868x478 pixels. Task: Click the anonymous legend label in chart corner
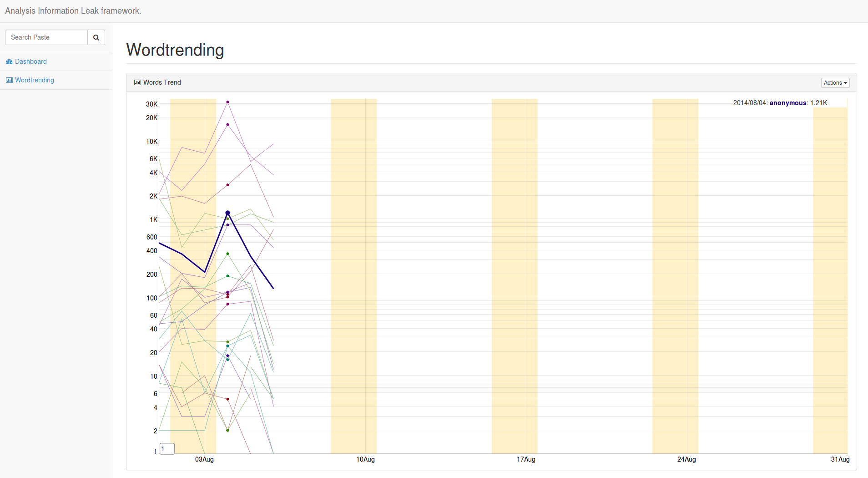click(788, 103)
